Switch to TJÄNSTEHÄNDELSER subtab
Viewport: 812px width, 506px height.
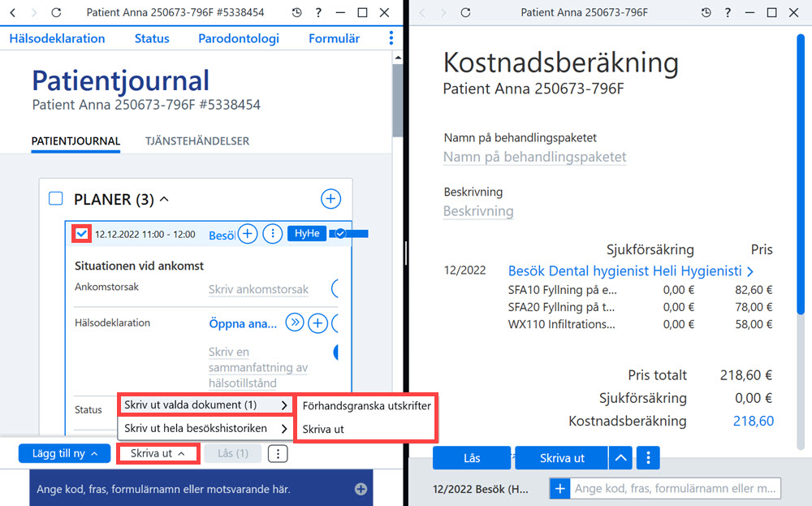[x=197, y=141]
